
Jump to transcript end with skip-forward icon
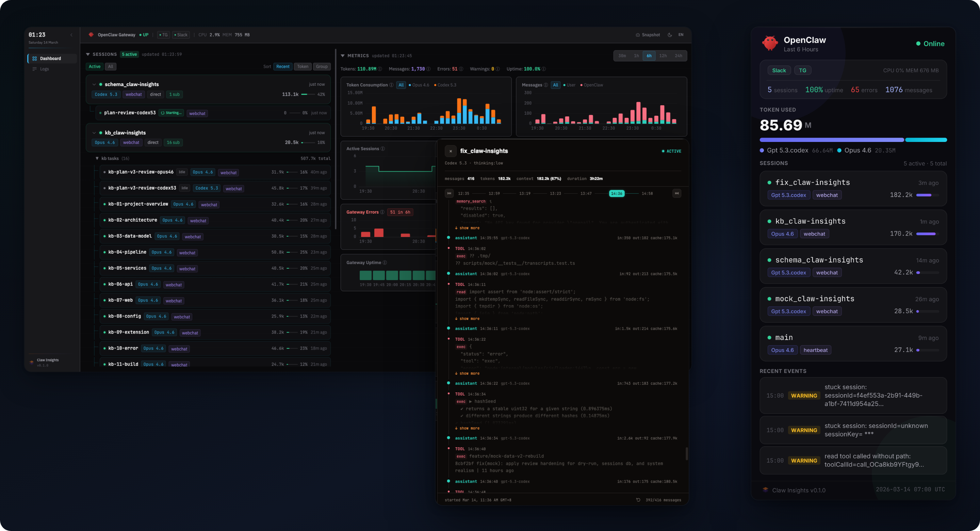pyautogui.click(x=677, y=193)
